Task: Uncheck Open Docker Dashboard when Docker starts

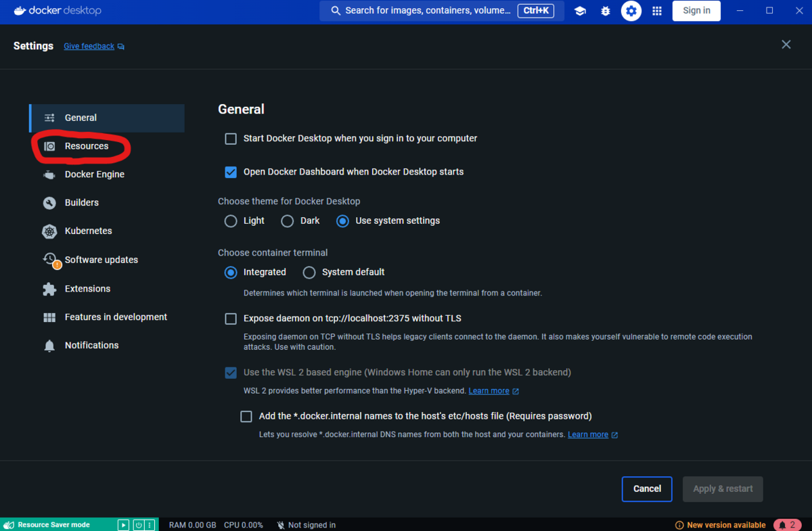Action: 231,172
